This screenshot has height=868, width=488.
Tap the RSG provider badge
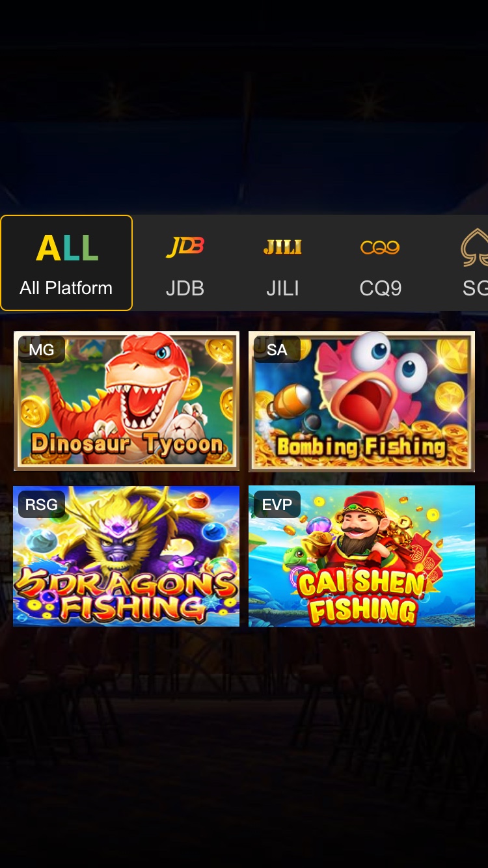(42, 504)
